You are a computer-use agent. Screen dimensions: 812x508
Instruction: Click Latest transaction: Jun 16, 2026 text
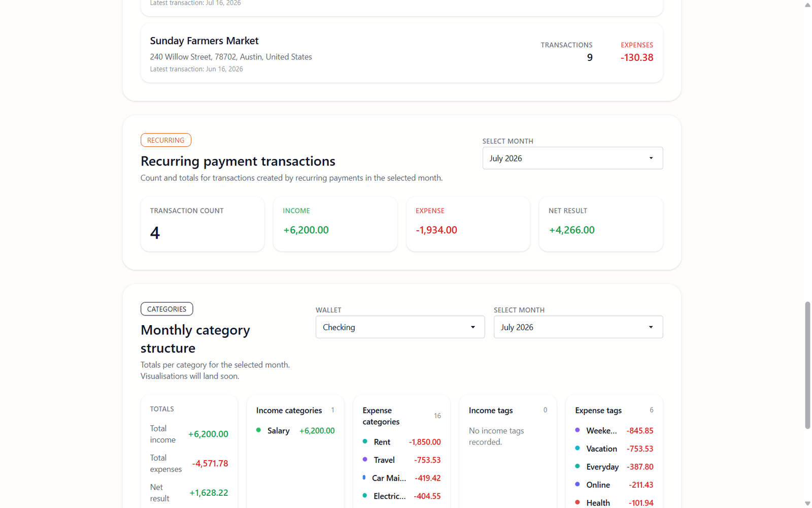(196, 69)
